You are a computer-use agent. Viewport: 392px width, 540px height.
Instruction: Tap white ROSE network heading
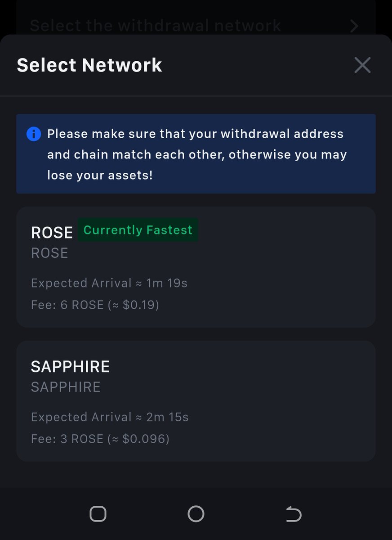(52, 233)
